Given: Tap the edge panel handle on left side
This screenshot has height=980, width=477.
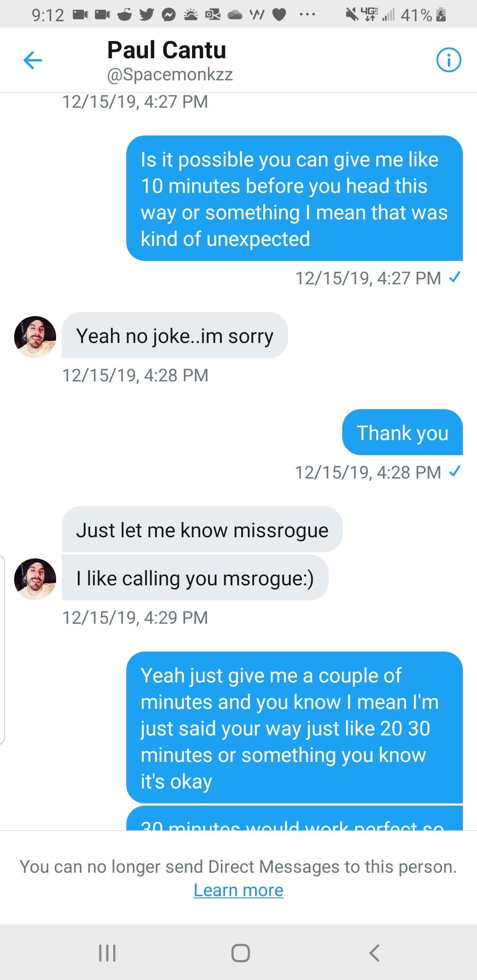Looking at the screenshot, I should click(x=3, y=650).
